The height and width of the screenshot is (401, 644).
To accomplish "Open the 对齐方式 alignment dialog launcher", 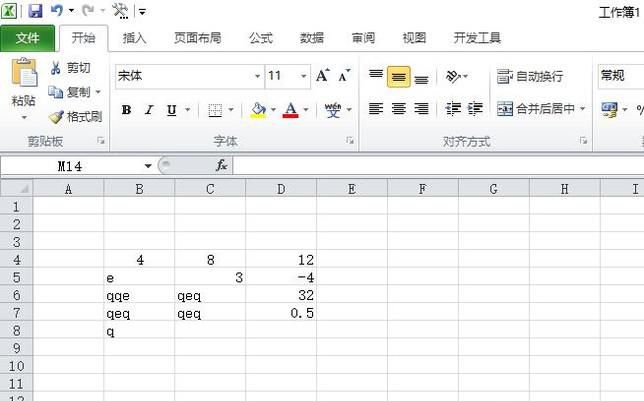I will tap(583, 141).
